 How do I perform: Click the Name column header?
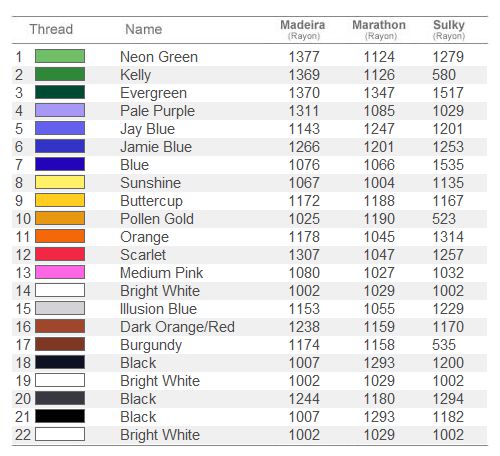144,29
